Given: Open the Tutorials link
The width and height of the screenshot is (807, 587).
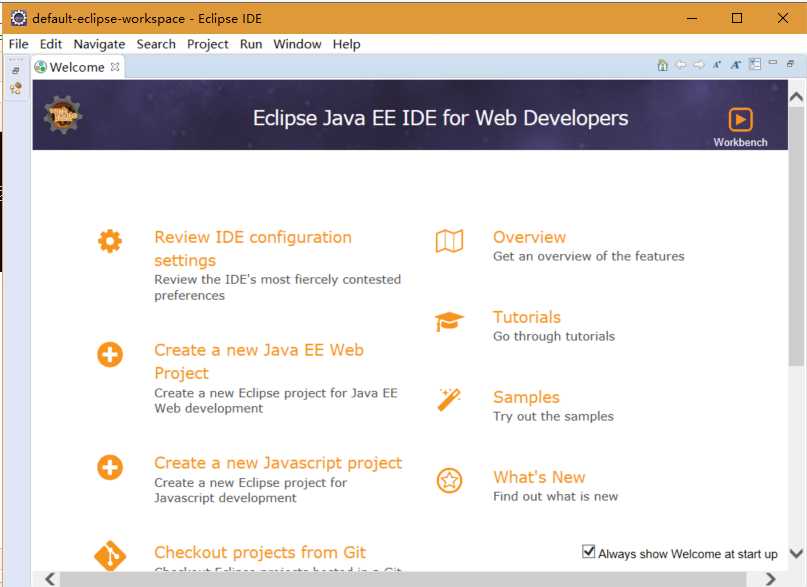Looking at the screenshot, I should tap(527, 317).
